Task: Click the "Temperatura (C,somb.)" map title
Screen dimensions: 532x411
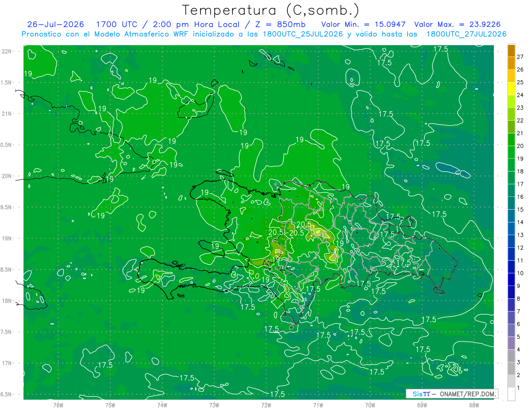Action: [271, 11]
